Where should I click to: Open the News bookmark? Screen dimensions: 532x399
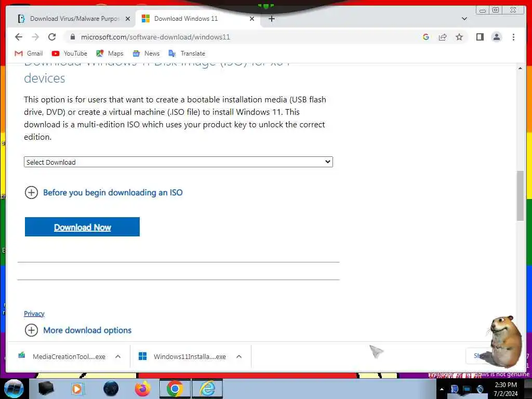click(x=146, y=54)
